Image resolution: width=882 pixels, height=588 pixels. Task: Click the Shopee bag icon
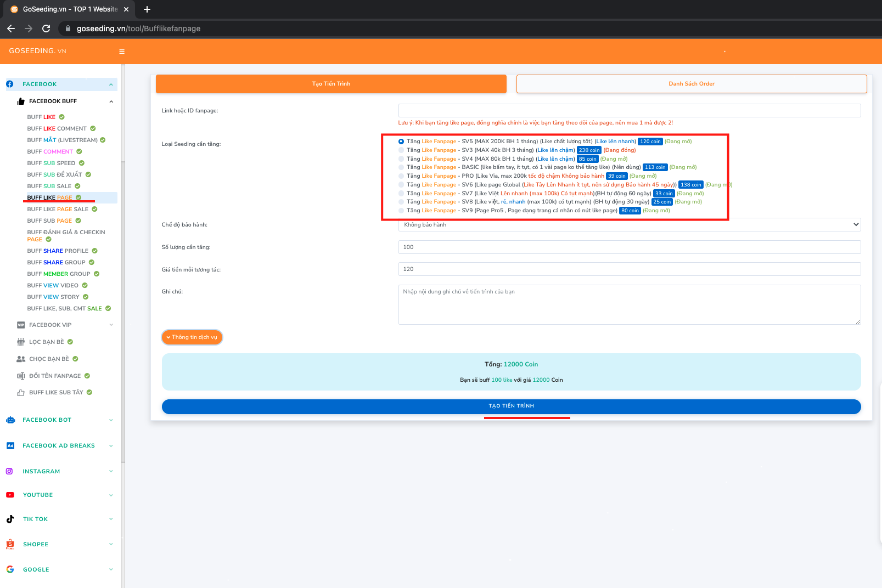click(10, 544)
